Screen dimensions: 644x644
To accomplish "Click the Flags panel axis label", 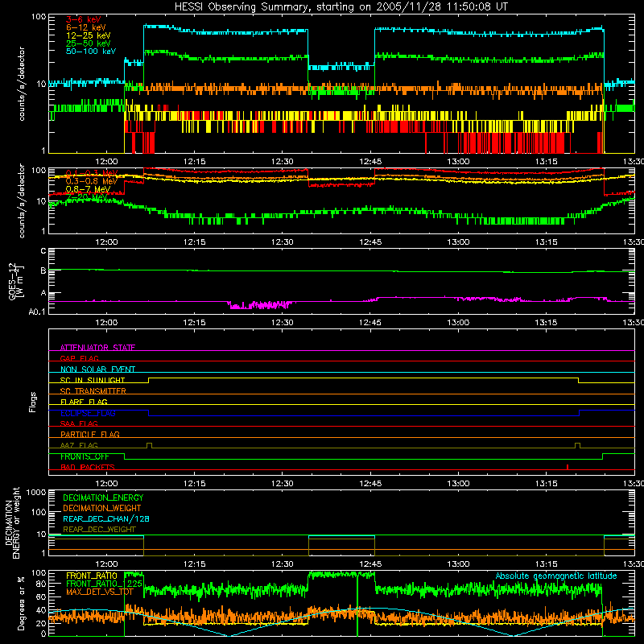I will [32, 402].
